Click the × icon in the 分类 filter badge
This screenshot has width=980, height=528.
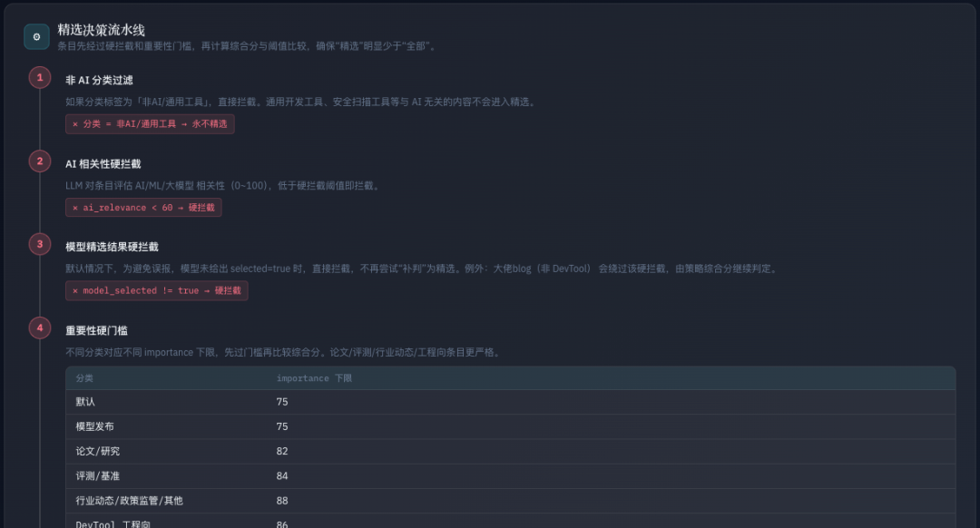73,123
